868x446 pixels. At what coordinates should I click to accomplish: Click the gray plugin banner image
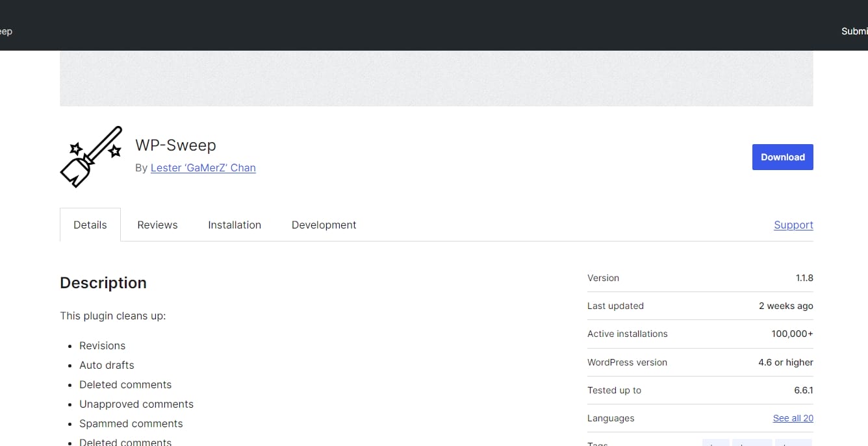point(436,79)
